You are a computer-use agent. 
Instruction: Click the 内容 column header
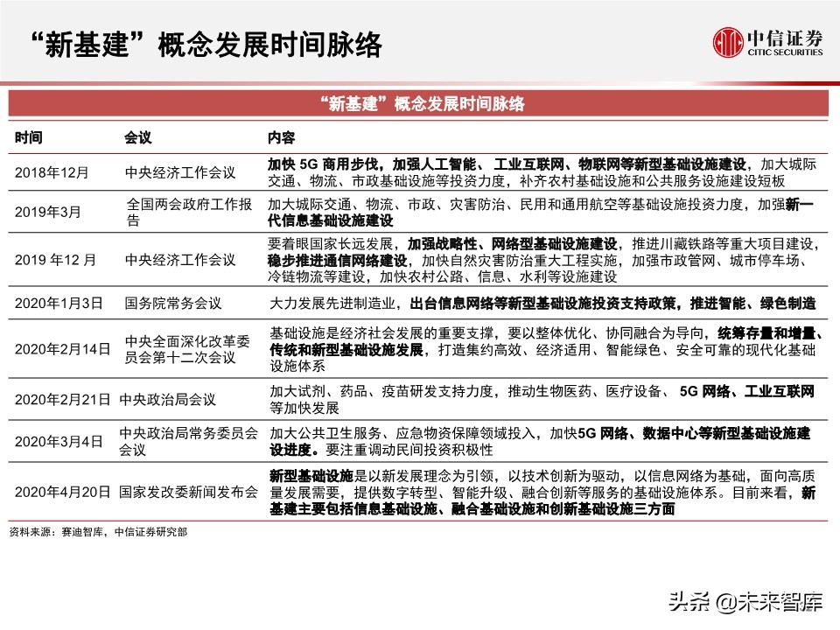279,136
